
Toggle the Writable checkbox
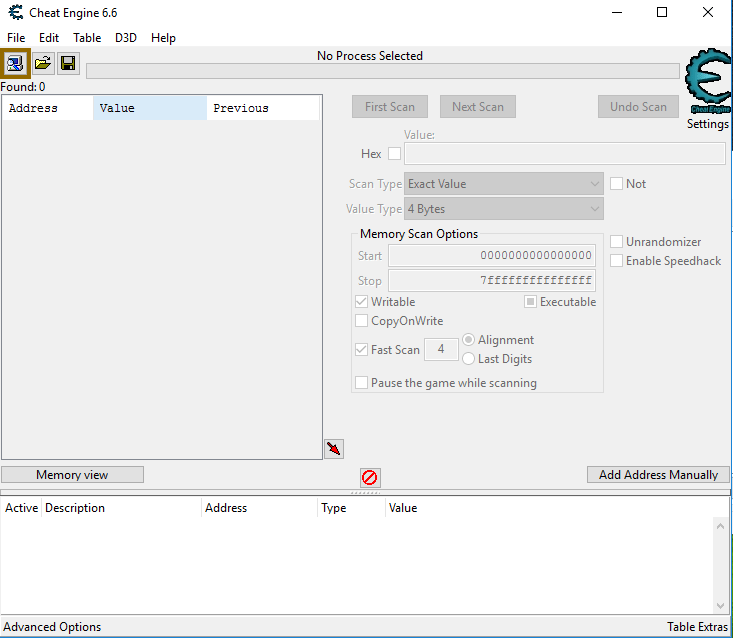(361, 302)
